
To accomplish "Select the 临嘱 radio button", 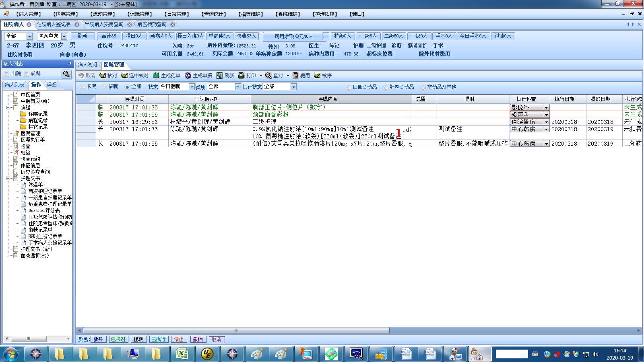I will (104, 87).
